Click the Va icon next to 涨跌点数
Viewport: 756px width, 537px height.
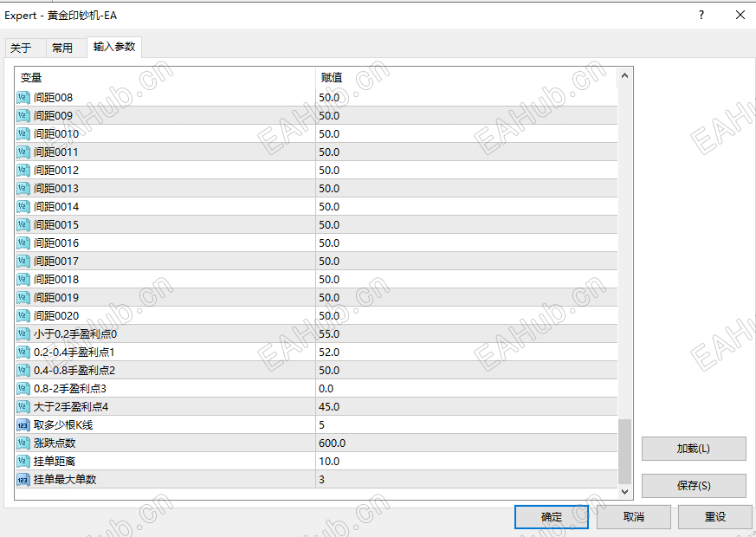(x=23, y=443)
